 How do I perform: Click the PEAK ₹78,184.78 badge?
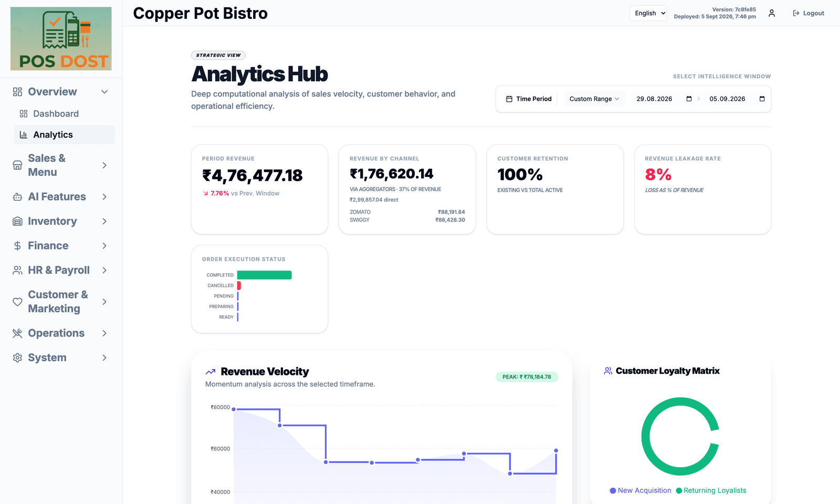pos(527,377)
